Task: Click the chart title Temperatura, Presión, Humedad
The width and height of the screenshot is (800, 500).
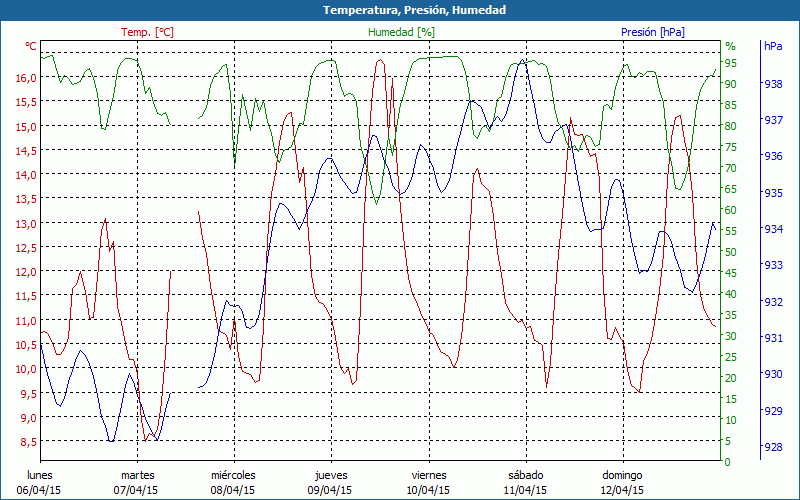Action: click(x=400, y=10)
